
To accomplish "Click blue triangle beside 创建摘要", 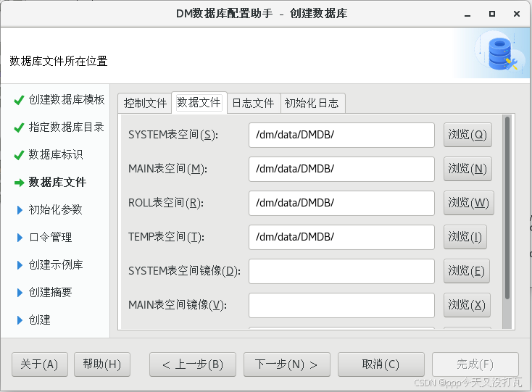I will 20,293.
